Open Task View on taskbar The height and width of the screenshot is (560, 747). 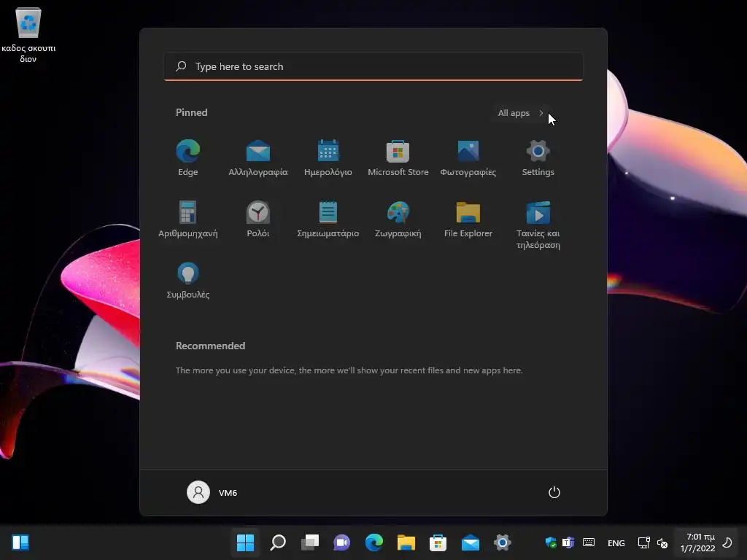[309, 542]
